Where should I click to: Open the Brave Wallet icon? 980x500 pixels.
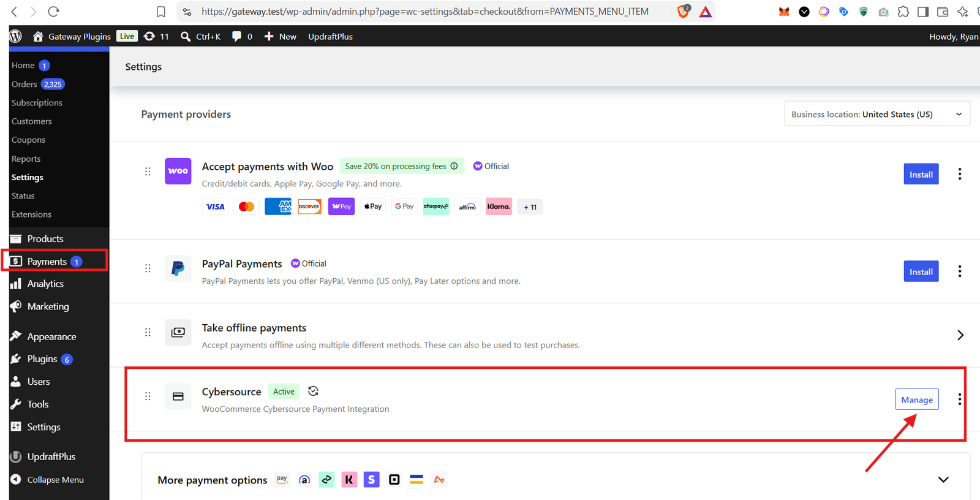click(x=943, y=12)
